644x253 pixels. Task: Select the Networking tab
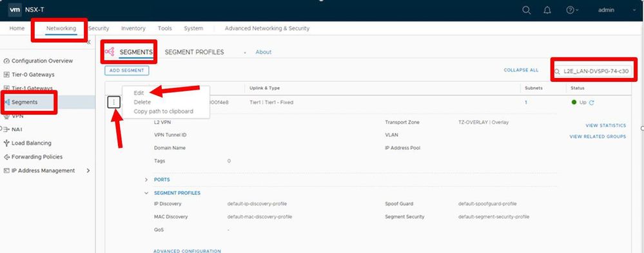[x=61, y=28]
